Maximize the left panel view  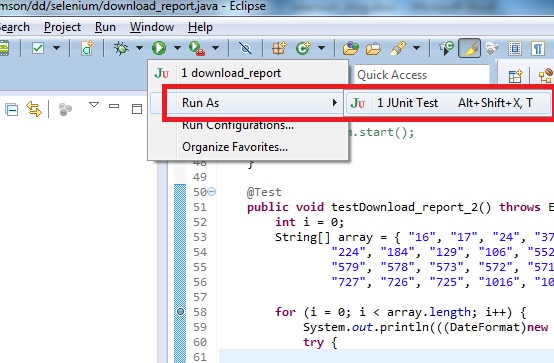pos(137,109)
